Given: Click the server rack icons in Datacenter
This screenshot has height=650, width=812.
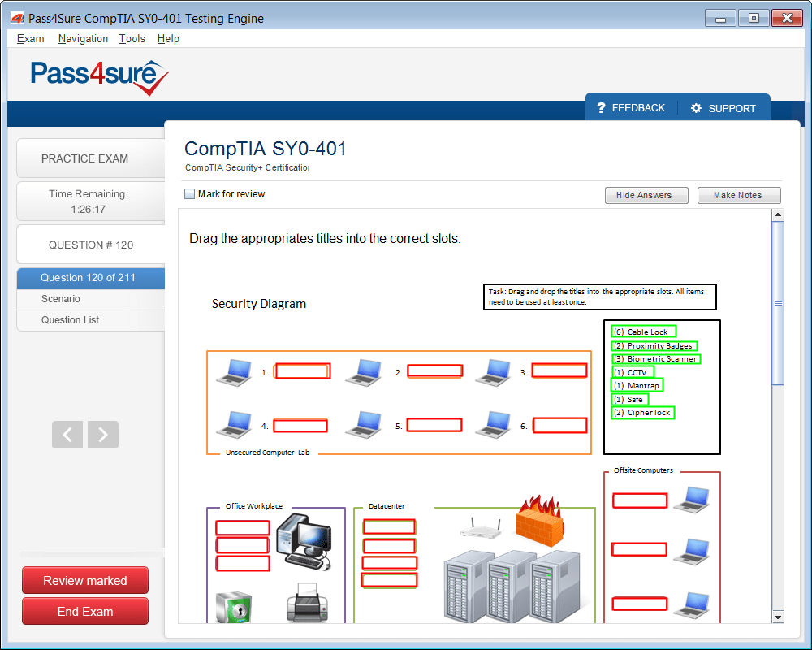Looking at the screenshot, I should pos(512,587).
